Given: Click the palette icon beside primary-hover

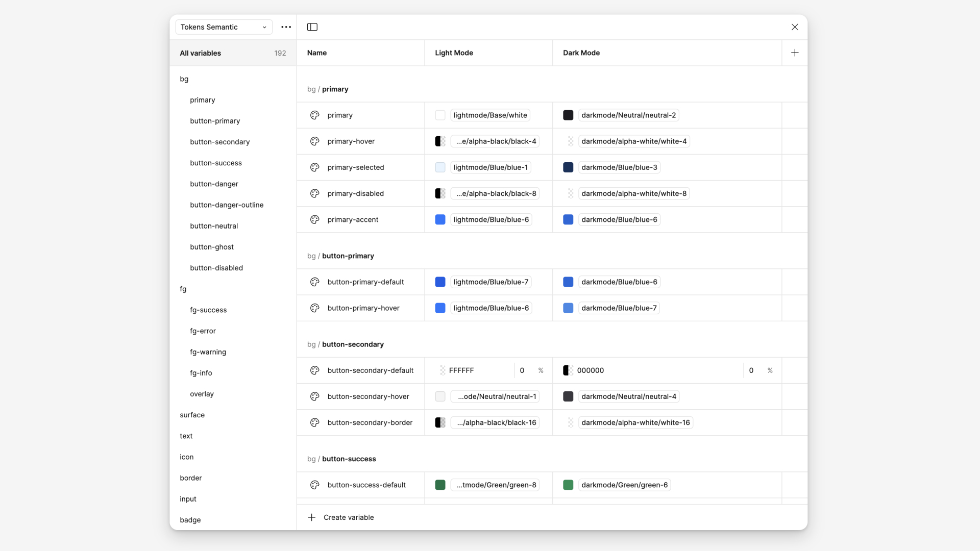Looking at the screenshot, I should (x=315, y=141).
